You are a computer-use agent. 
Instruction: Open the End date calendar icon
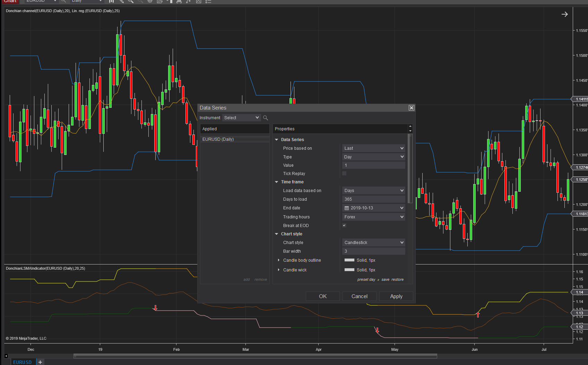tap(346, 208)
